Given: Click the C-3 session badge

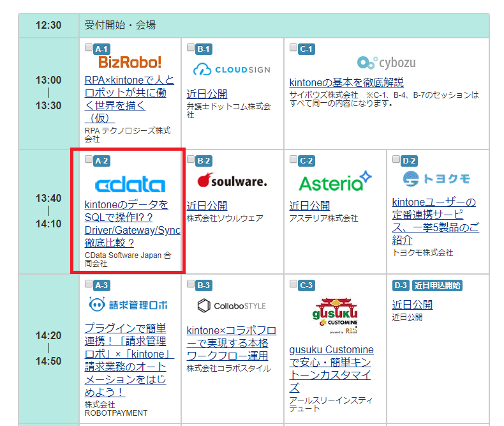Looking at the screenshot, I should click(306, 285).
